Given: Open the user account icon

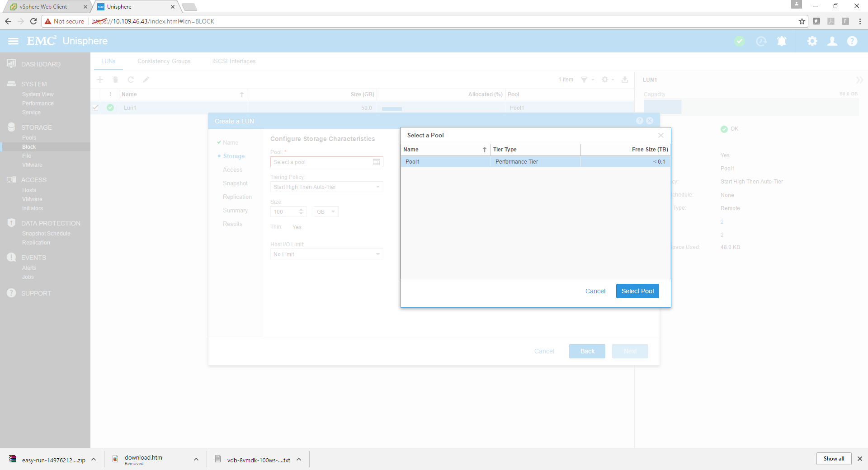Looking at the screenshot, I should click(x=832, y=41).
